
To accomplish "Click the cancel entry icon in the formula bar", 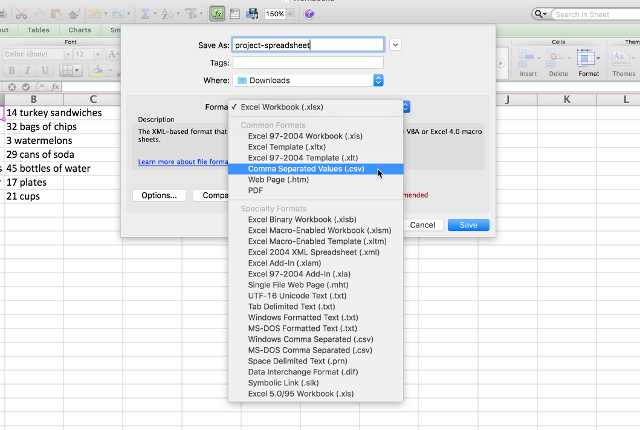I will [12, 86].
